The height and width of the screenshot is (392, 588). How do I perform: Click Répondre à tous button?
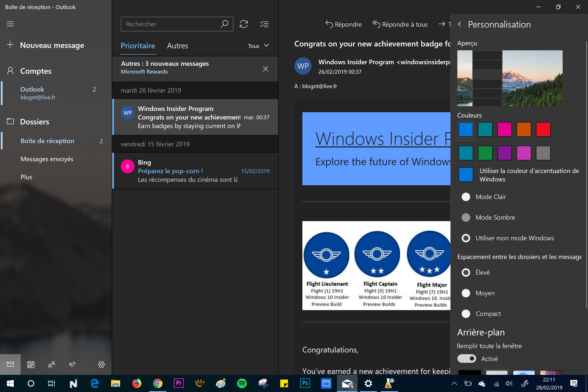[400, 24]
